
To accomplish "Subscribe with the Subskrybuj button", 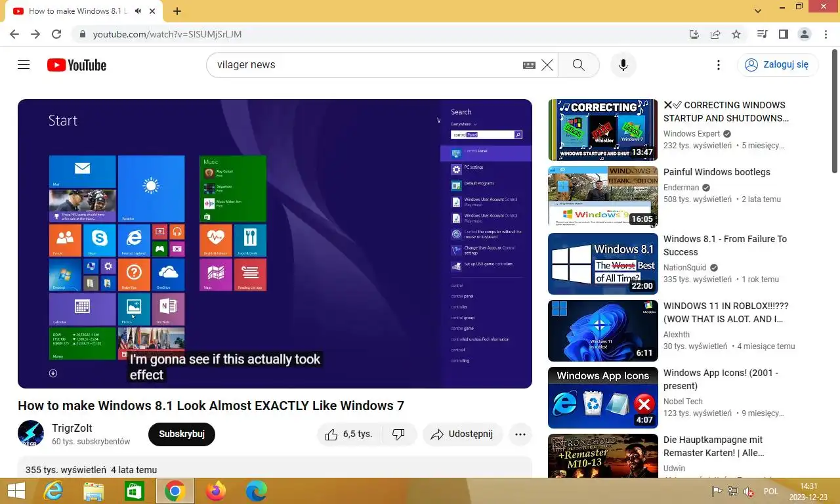I will point(182,434).
